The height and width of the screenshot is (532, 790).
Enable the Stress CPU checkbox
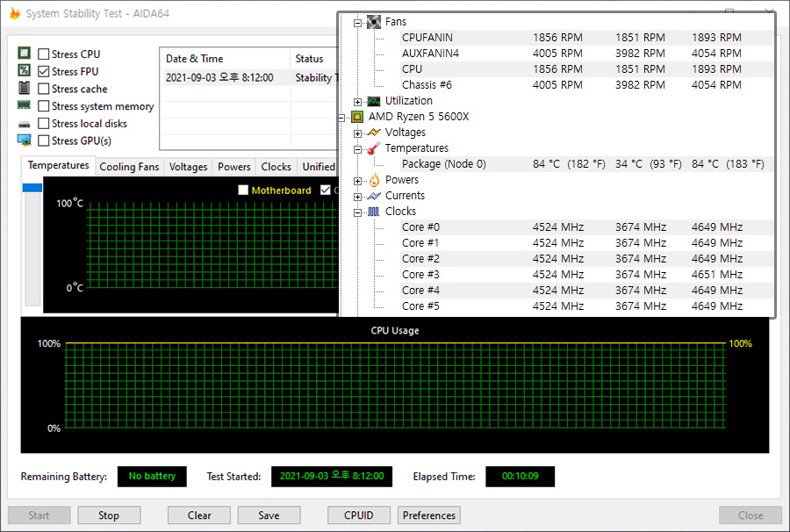coord(44,54)
